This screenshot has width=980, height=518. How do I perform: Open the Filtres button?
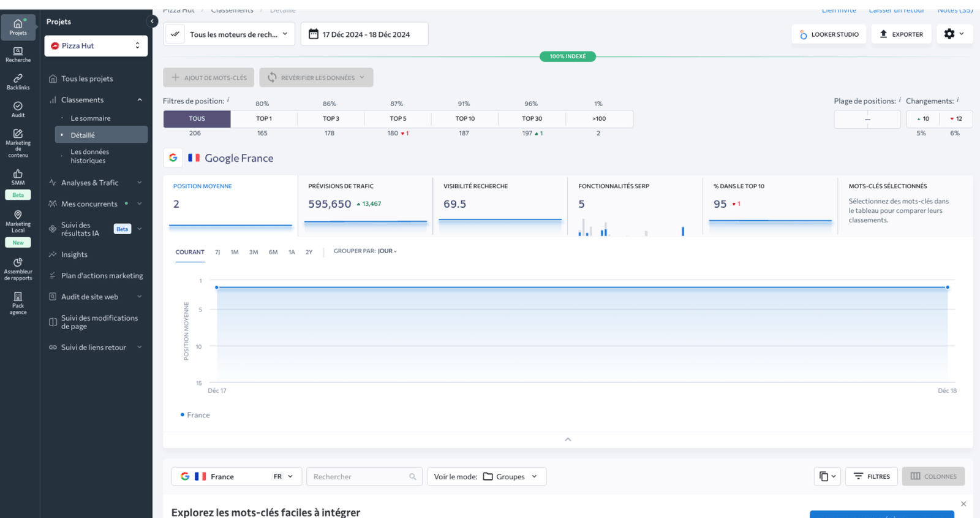pyautogui.click(x=872, y=476)
